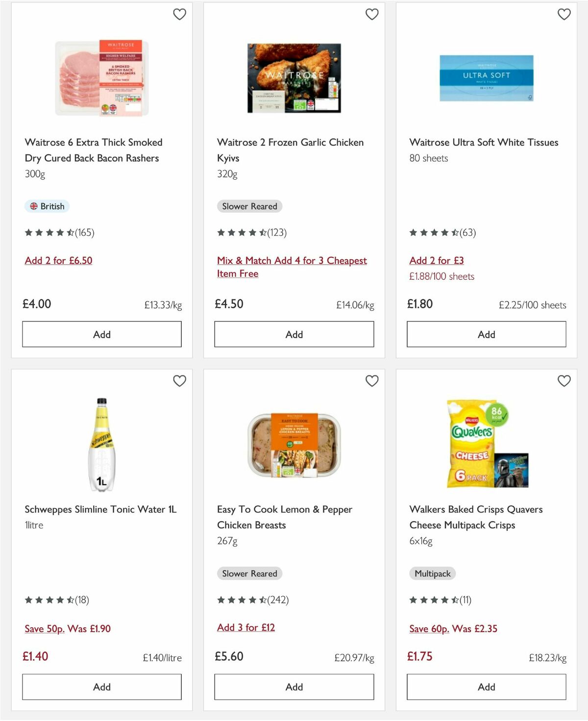Open the Mix & Match 4 for 3 offer
This screenshot has height=721, width=588.
click(292, 267)
